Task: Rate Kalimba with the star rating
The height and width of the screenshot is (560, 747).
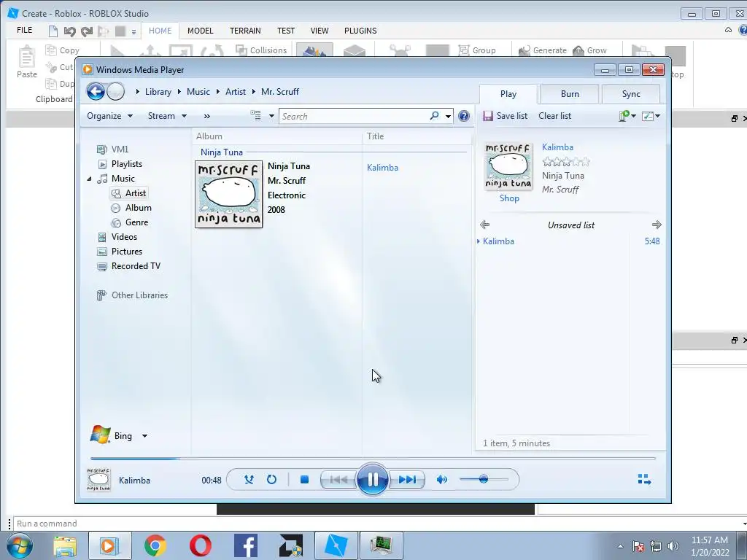Action: click(x=566, y=162)
